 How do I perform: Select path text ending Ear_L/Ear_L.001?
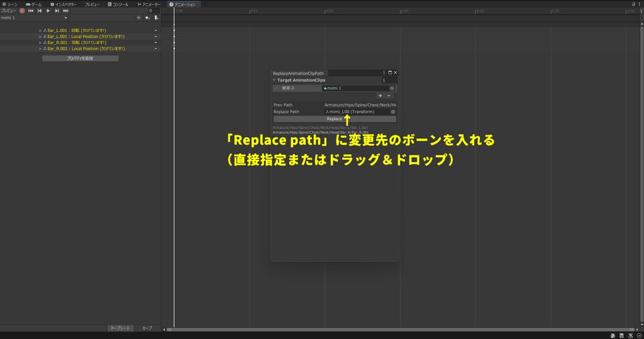320,128
